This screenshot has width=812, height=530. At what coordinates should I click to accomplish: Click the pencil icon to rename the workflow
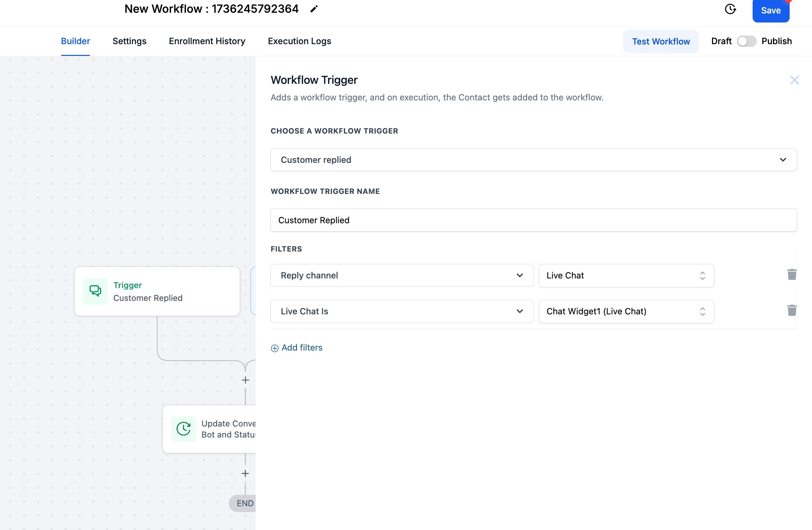314,9
